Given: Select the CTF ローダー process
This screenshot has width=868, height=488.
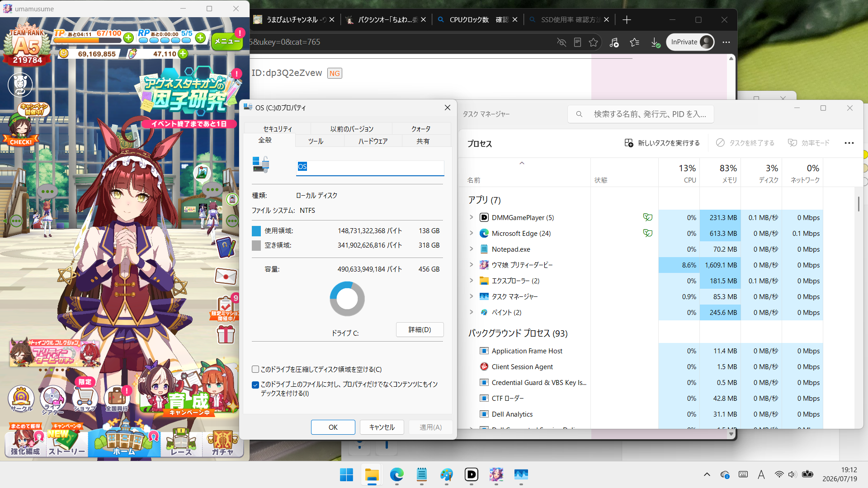Looking at the screenshot, I should point(508,398).
